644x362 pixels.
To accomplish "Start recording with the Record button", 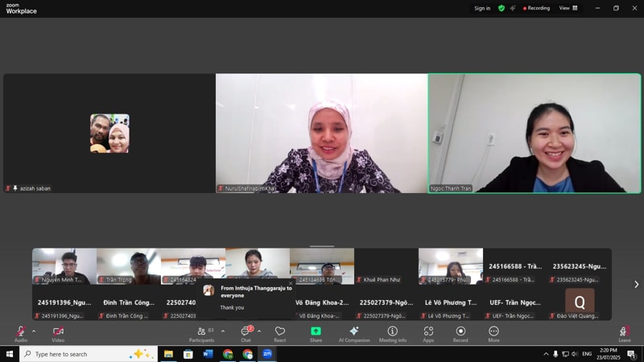I will 460,331.
